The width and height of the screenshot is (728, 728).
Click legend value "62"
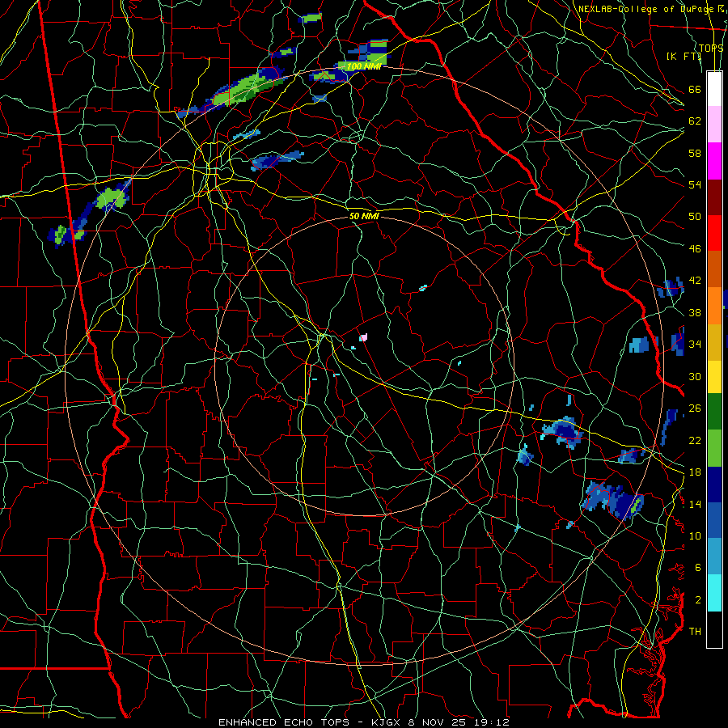pyautogui.click(x=695, y=121)
